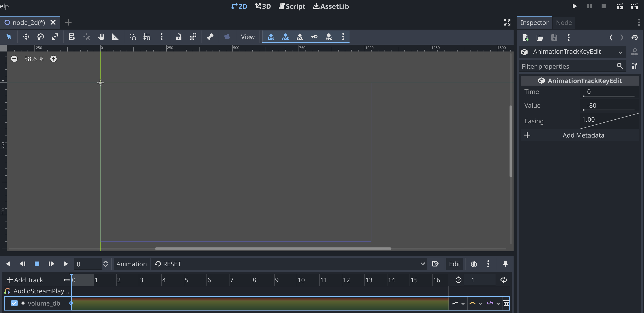Open the track interpolation mode dropdown
The image size is (644, 313).
(476, 303)
